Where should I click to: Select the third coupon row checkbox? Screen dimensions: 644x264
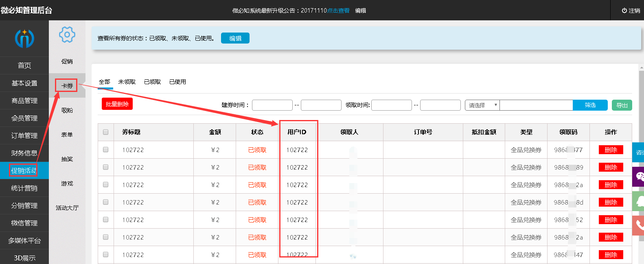point(106,185)
